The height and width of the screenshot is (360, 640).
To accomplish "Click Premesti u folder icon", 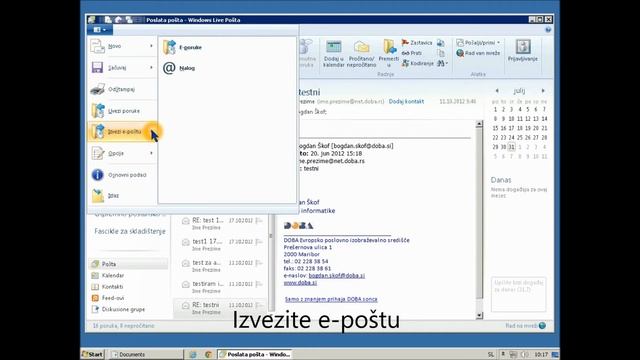I will coord(389,53).
